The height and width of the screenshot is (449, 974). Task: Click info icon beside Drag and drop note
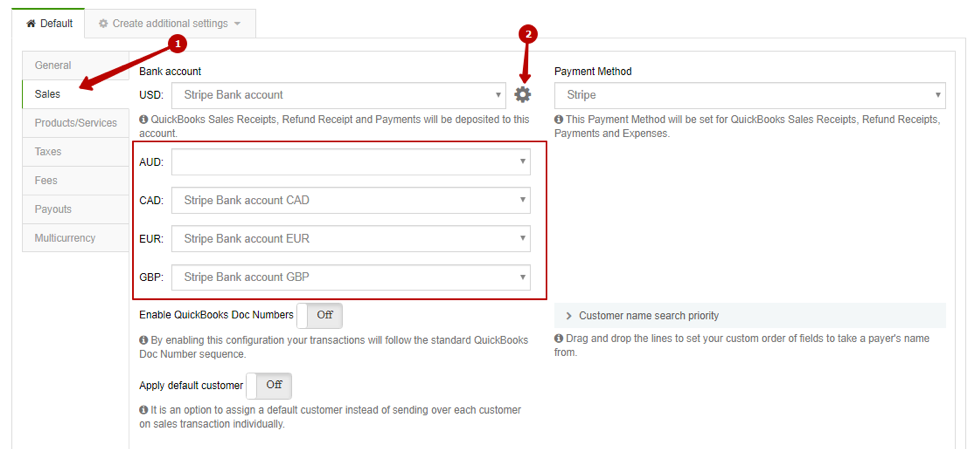point(558,338)
